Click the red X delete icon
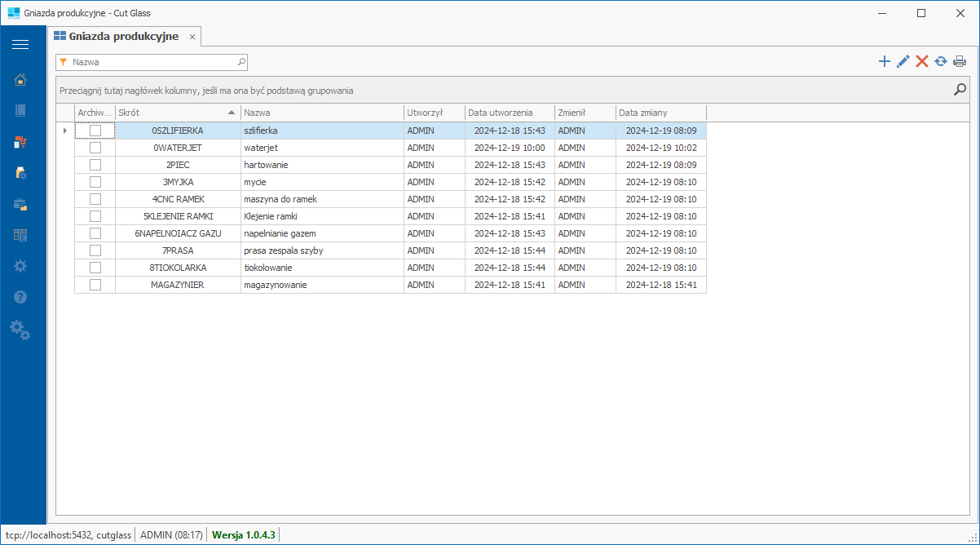Image resolution: width=980 pixels, height=545 pixels. click(x=922, y=61)
